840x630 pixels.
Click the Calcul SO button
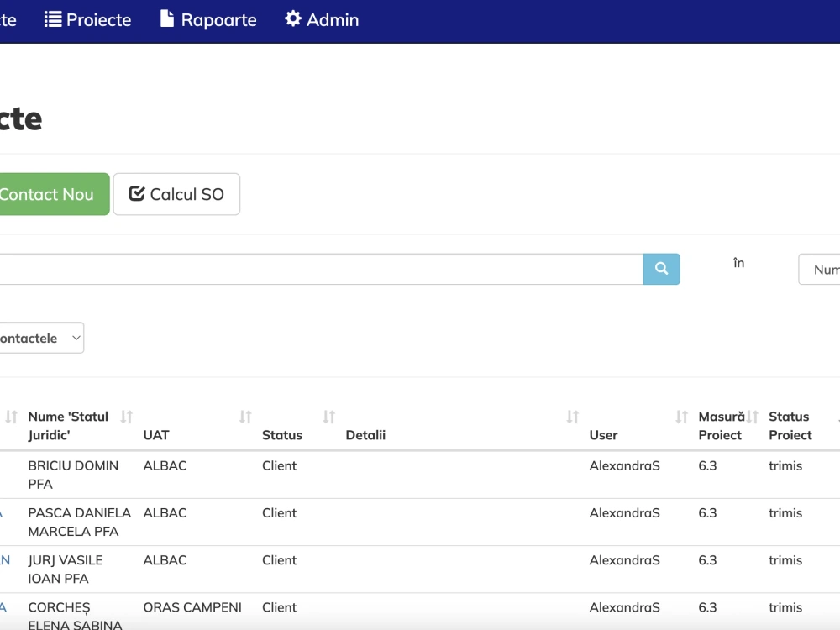176,194
